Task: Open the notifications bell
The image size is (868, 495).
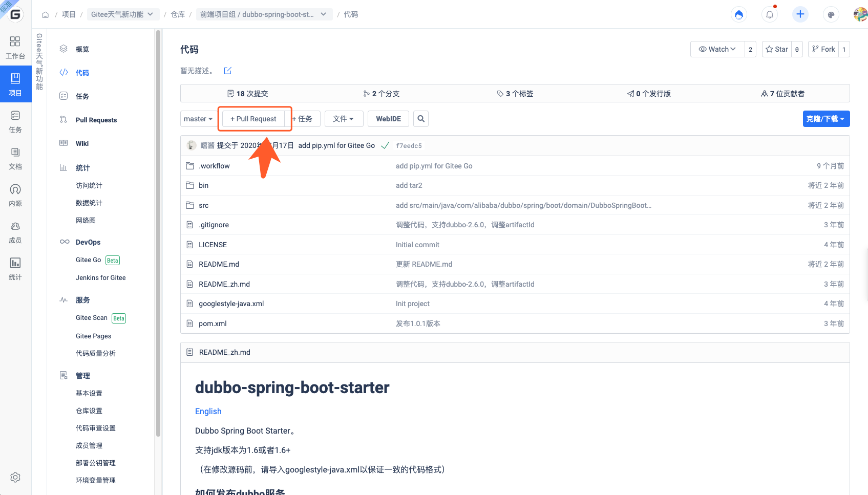Action: [x=770, y=15]
